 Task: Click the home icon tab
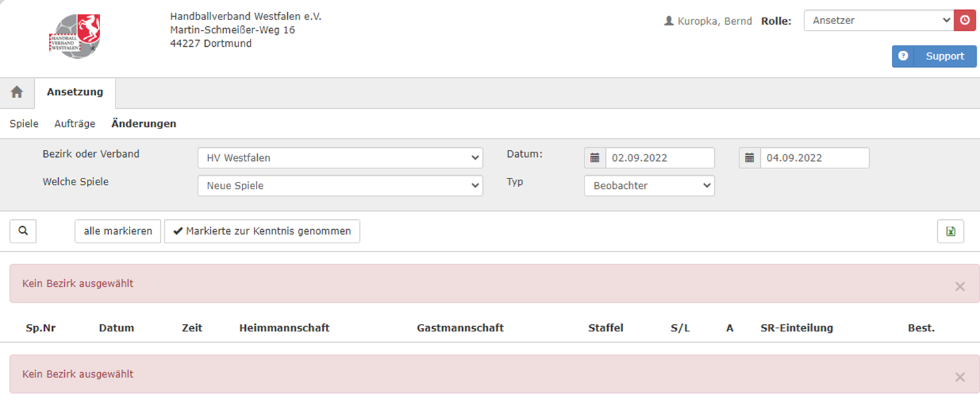coord(17,93)
